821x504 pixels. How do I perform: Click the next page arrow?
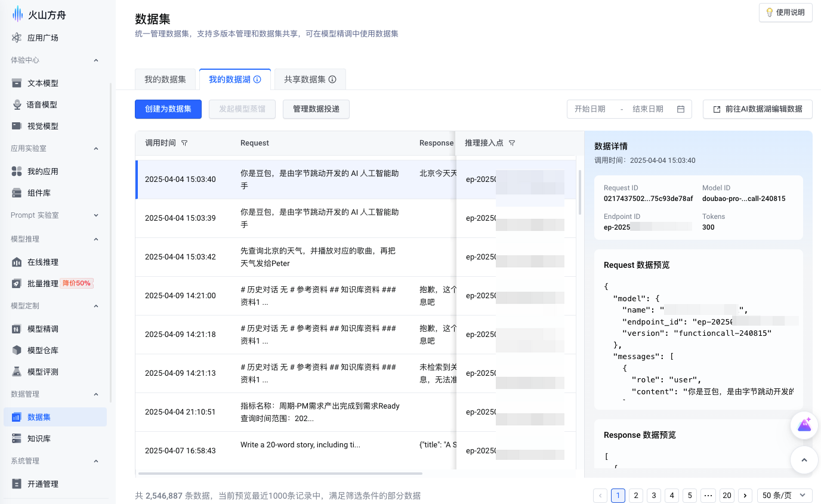745,496
